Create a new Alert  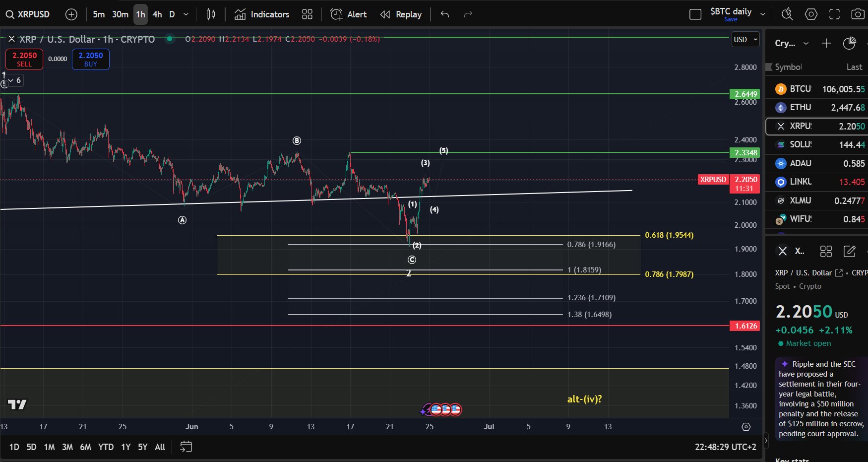(349, 14)
